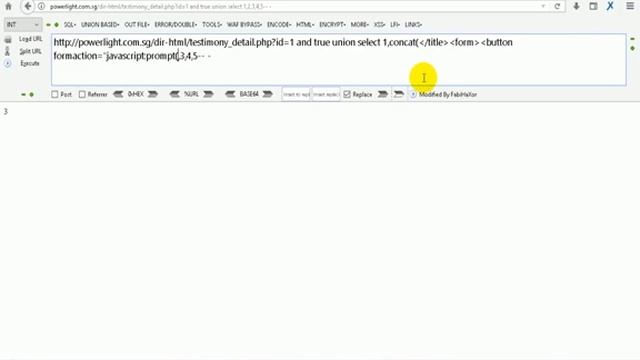This screenshot has height=360, width=640.
Task: Click the Load URL button
Action: point(31,39)
